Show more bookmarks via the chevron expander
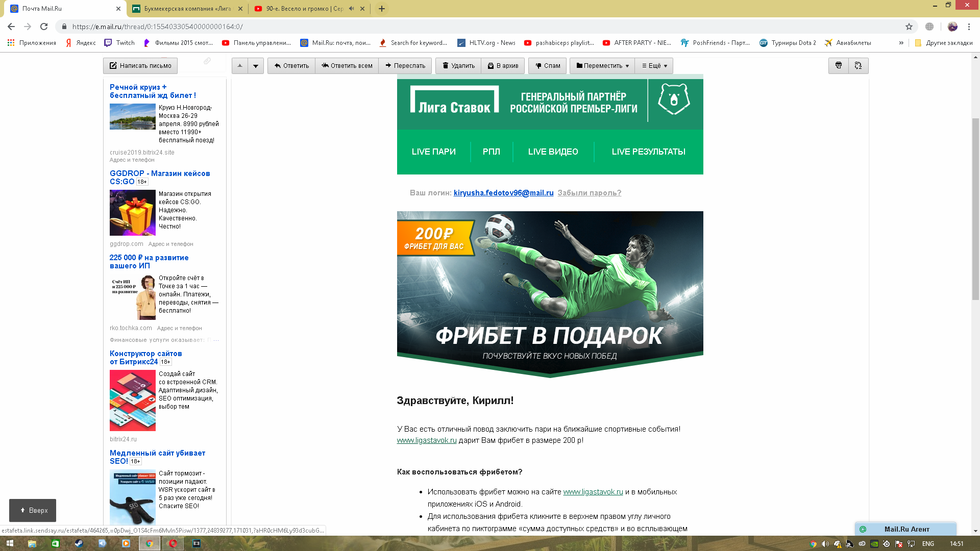Viewport: 980px width, 551px height. [901, 43]
